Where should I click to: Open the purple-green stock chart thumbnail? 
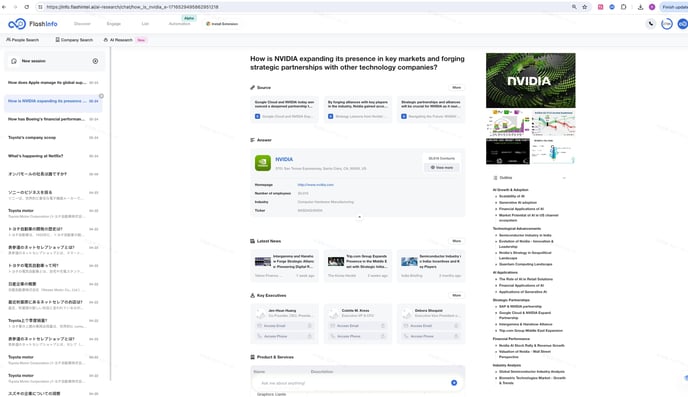pyautogui.click(x=508, y=122)
